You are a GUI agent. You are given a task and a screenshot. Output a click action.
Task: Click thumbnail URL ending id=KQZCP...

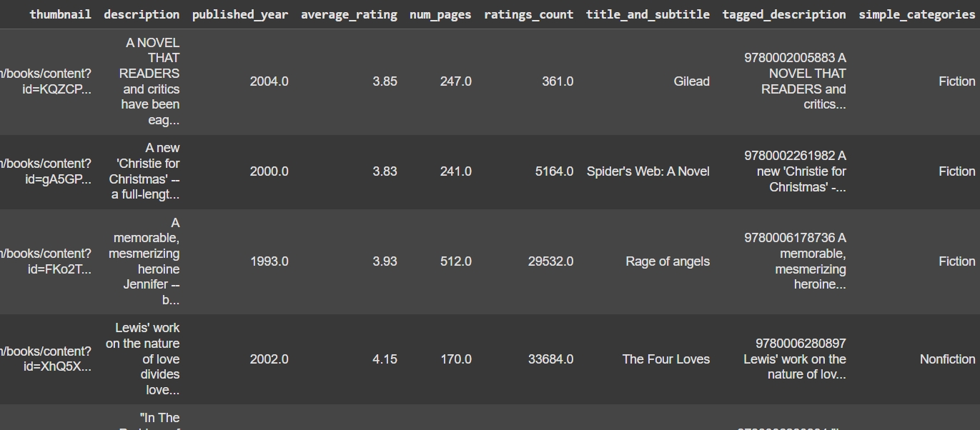(46, 81)
